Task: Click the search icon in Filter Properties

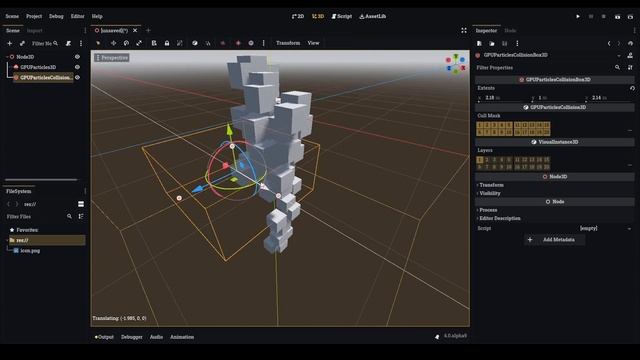Action: 618,67
